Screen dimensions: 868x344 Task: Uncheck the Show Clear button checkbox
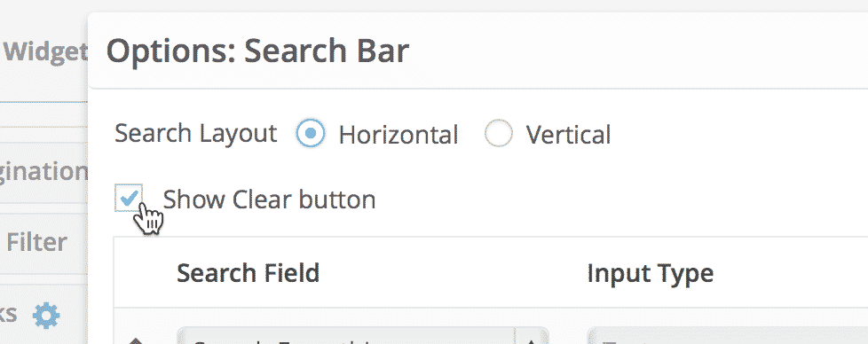pos(129,198)
